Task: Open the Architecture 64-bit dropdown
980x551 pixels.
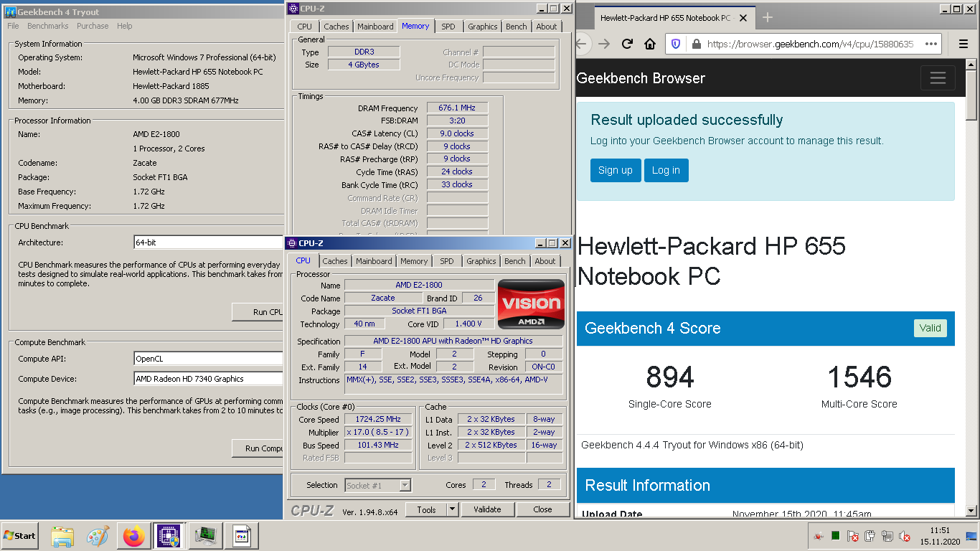Action: pos(208,242)
